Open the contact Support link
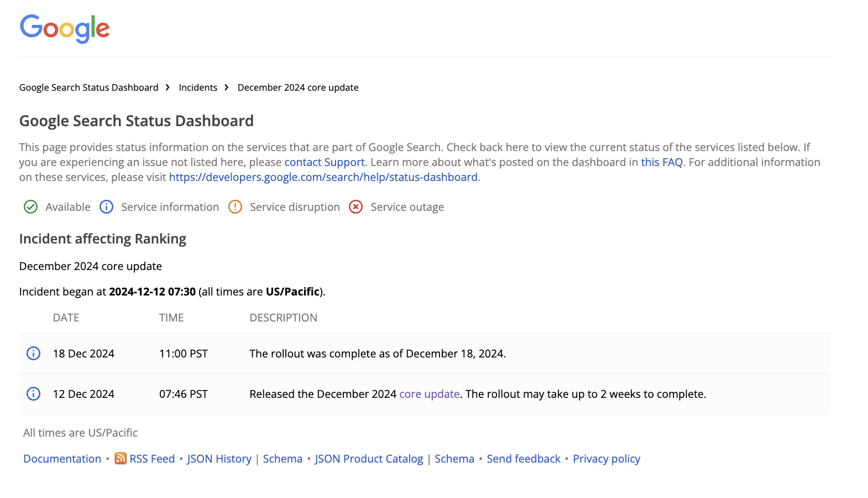Screen dimensions: 868x498 325,162
